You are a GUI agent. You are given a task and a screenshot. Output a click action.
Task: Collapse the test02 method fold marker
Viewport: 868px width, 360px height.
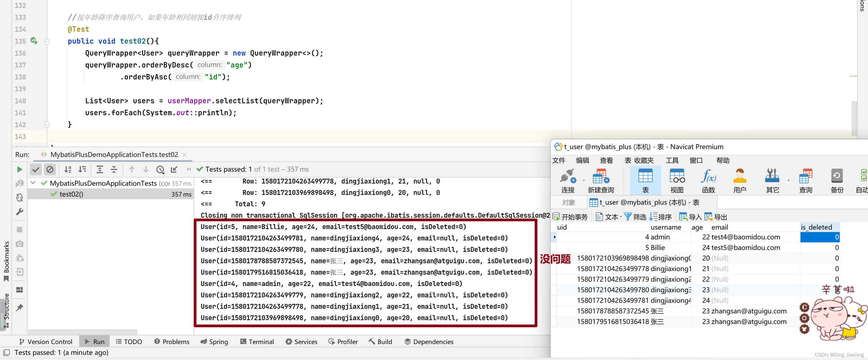[47, 42]
